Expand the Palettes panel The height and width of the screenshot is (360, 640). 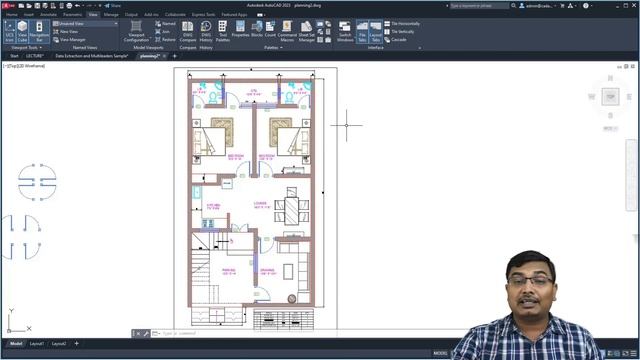(273, 48)
